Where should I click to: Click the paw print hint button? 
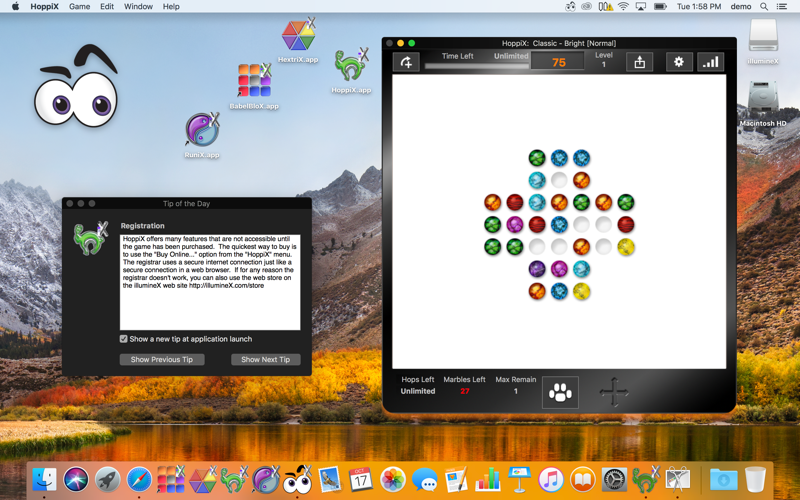(x=560, y=392)
